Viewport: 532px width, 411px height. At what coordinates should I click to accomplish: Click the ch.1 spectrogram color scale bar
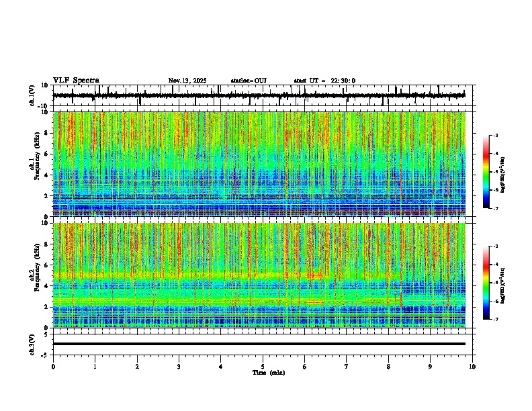[486, 172]
